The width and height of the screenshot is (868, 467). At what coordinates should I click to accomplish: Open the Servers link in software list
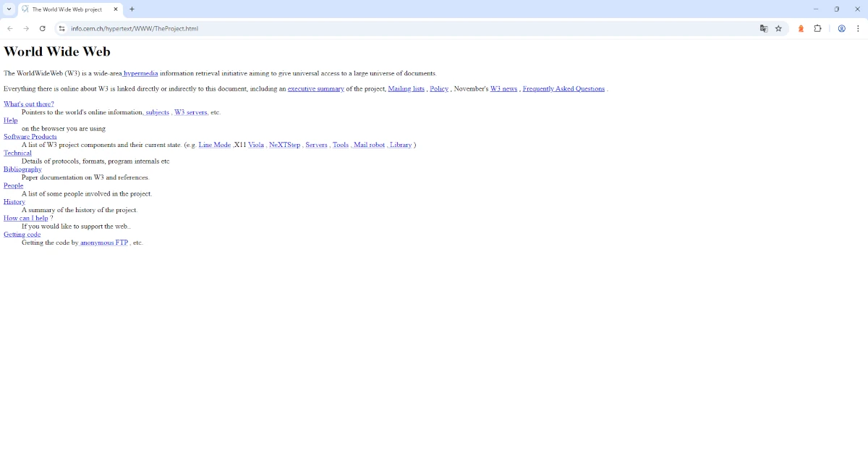[316, 145]
